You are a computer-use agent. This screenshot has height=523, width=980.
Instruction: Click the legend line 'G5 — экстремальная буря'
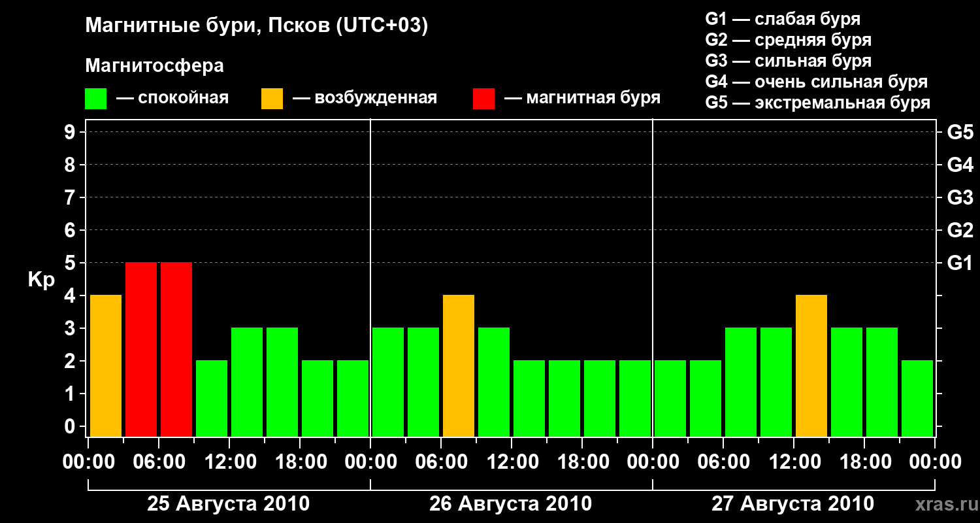[818, 103]
